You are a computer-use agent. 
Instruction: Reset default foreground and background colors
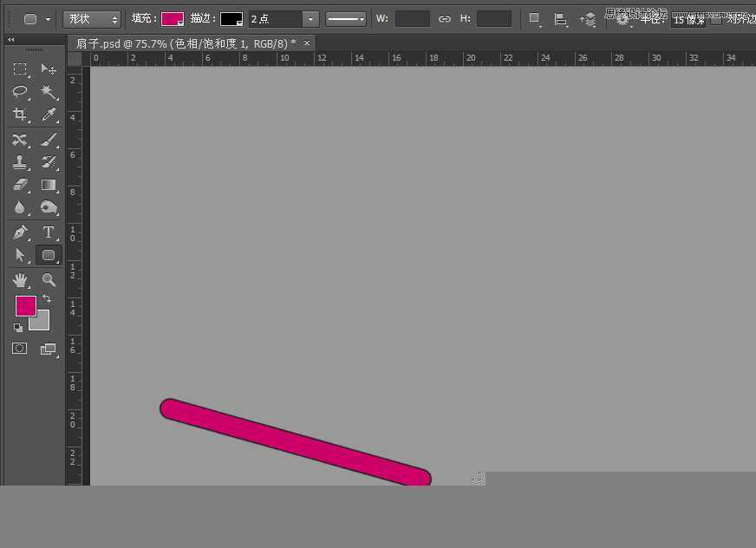18,328
